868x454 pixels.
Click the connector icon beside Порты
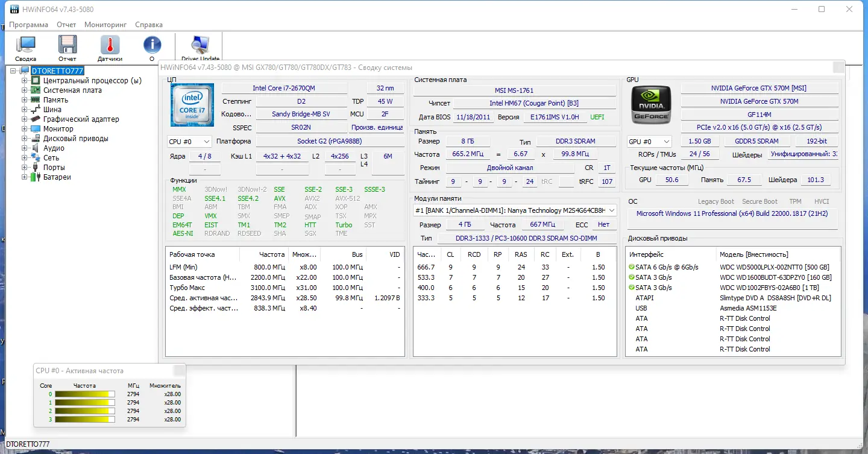pyautogui.click(x=36, y=168)
